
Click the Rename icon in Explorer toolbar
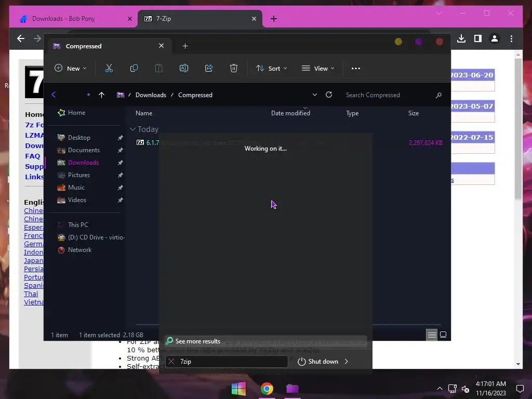click(x=184, y=68)
